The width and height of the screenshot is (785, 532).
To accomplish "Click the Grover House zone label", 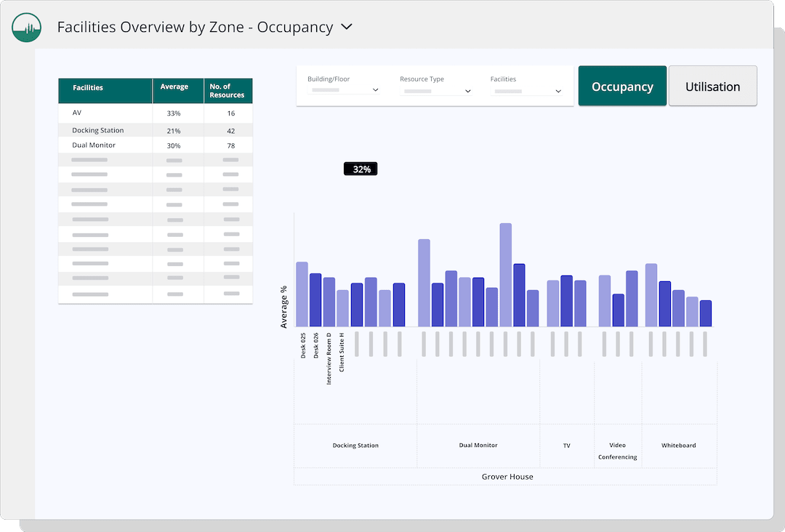I will tap(507, 477).
